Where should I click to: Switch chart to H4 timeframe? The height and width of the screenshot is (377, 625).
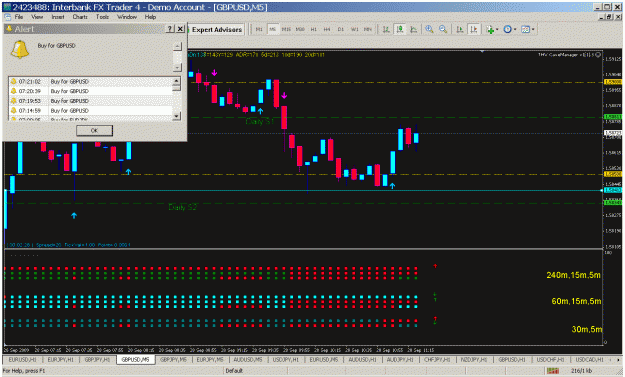[327, 29]
